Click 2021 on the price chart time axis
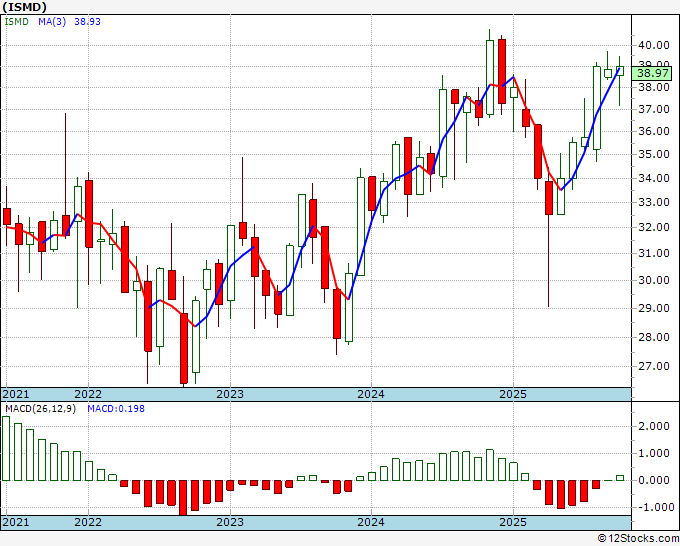This screenshot has width=680, height=546. (16, 394)
